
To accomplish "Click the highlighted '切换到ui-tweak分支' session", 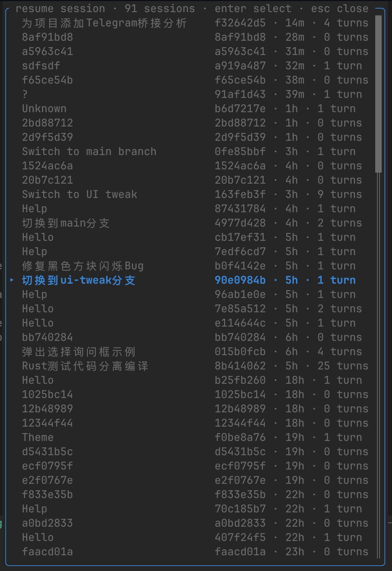I will point(195,280).
